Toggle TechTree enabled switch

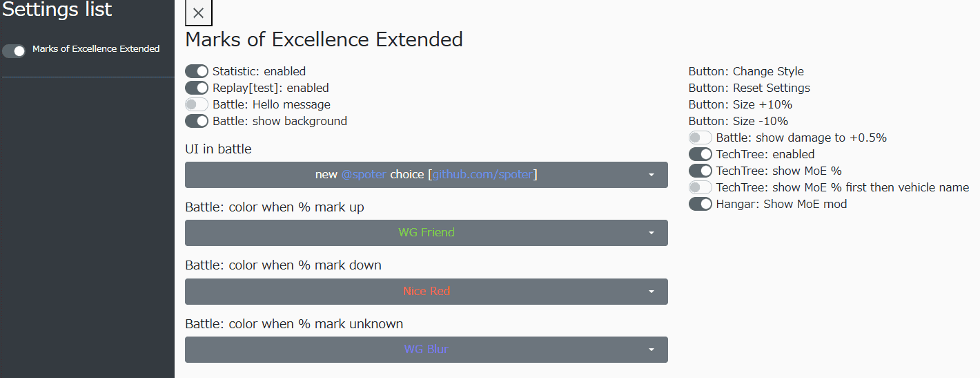[700, 154]
